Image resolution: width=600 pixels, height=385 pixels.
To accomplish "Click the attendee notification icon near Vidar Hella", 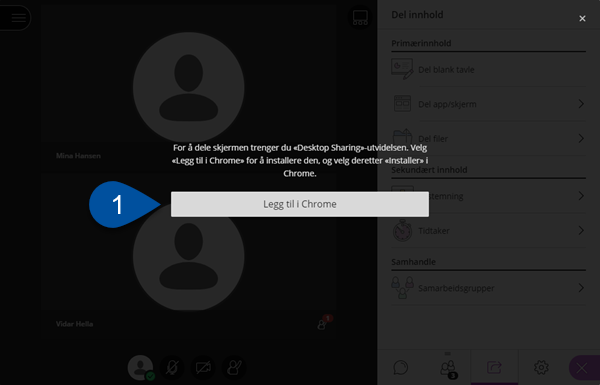I will coord(324,323).
